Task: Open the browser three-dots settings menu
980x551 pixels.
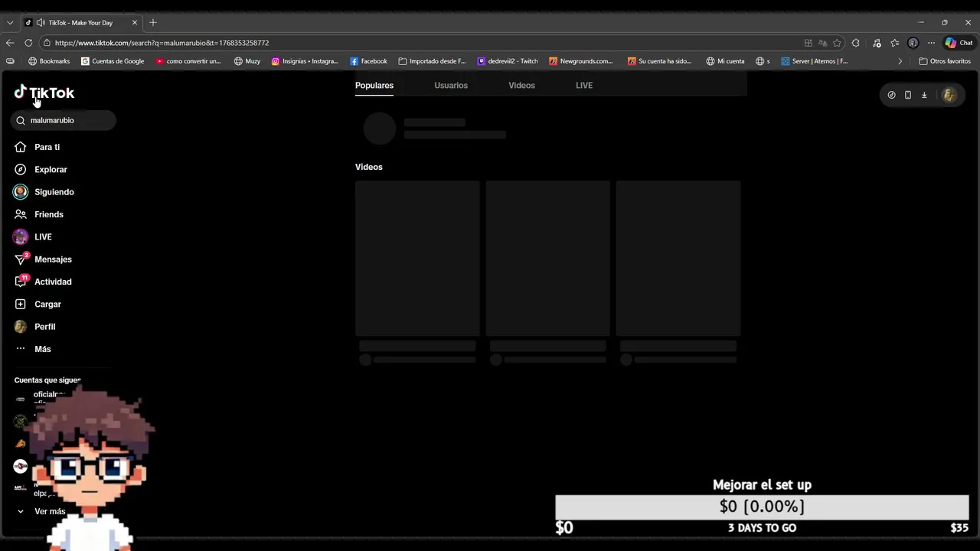Action: [x=931, y=43]
